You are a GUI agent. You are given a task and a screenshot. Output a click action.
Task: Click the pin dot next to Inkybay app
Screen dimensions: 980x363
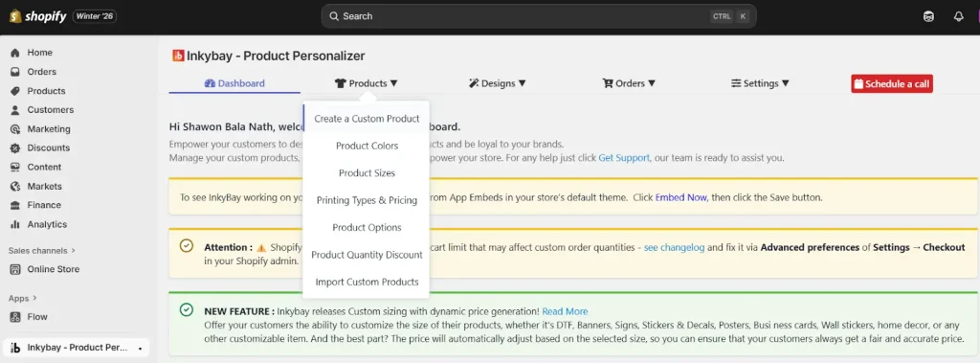140,348
